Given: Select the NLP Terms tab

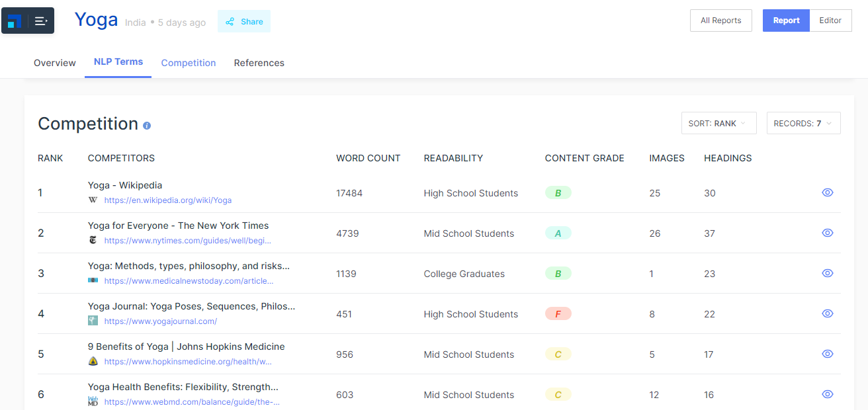Looking at the screenshot, I should pos(118,61).
